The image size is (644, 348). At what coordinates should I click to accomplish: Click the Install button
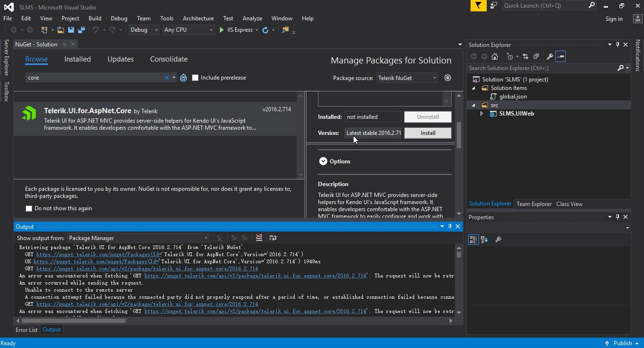pyautogui.click(x=427, y=133)
